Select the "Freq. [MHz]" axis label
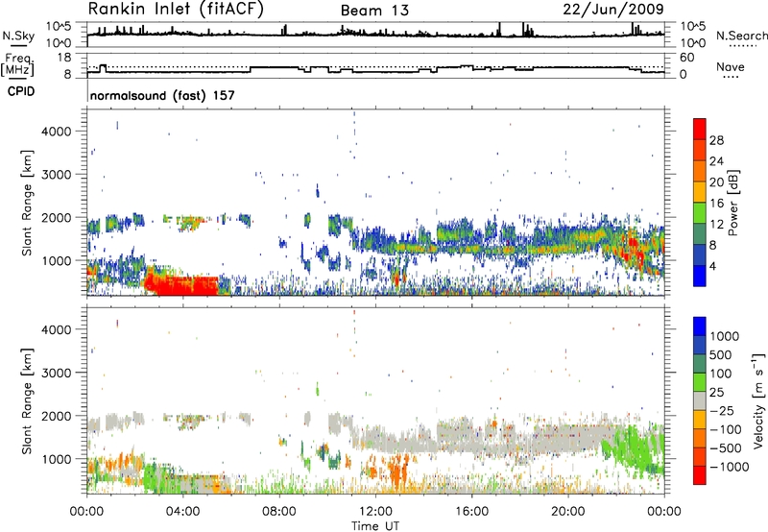Image resolution: width=768 pixels, height=532 pixels. tap(18, 64)
